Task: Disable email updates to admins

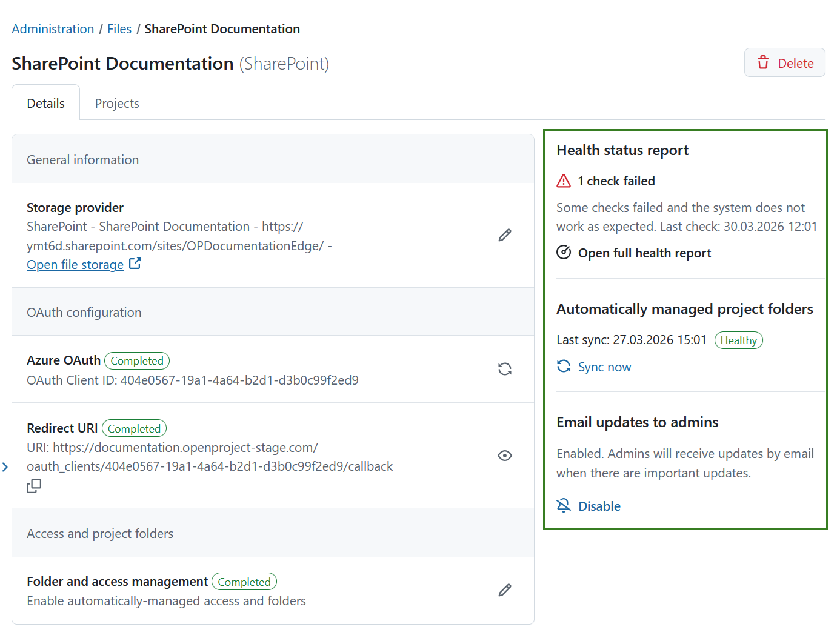Action: [599, 505]
